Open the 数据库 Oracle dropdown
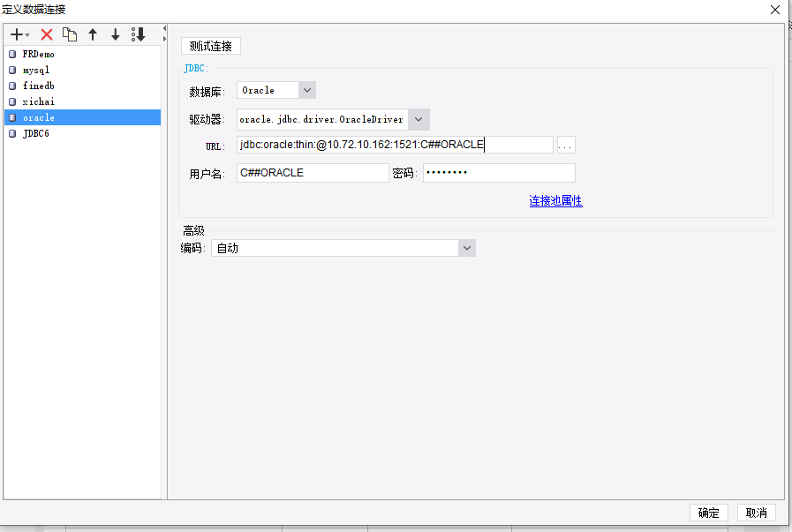This screenshot has height=532, width=792. (307, 90)
